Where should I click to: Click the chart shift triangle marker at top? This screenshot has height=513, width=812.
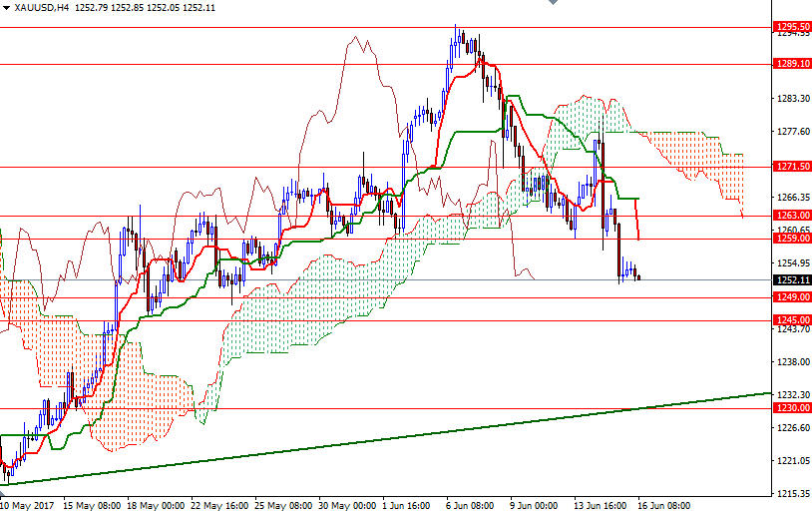[x=553, y=4]
